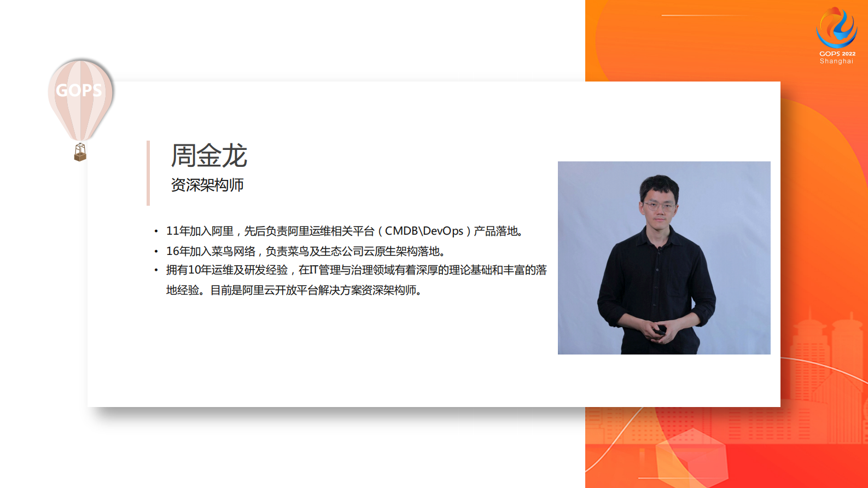Select the speaker name 周金龙

(209, 156)
